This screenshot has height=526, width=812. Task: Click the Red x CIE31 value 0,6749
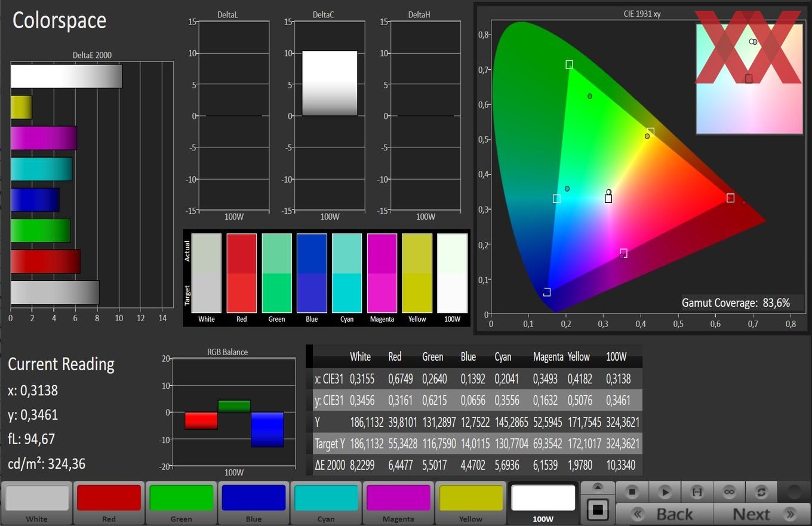coord(399,379)
